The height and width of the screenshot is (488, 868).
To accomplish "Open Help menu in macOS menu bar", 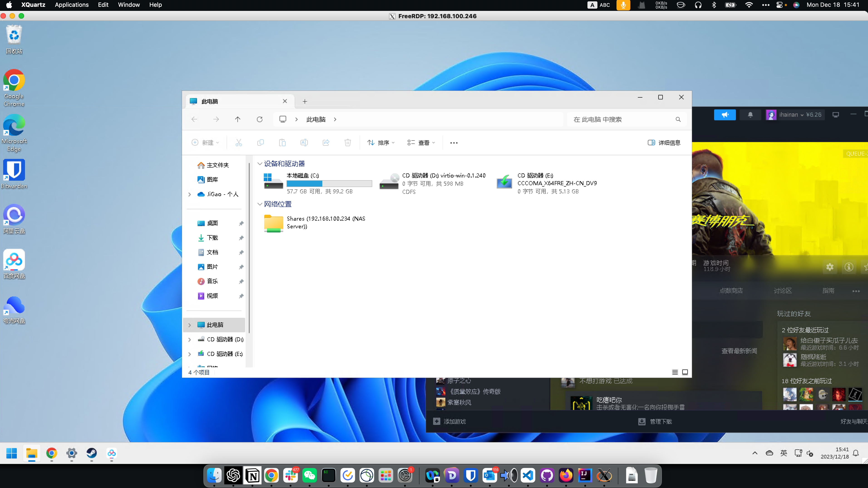I will click(x=156, y=5).
